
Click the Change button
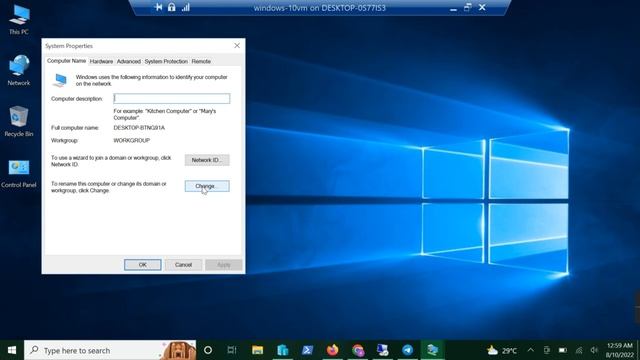click(x=207, y=186)
